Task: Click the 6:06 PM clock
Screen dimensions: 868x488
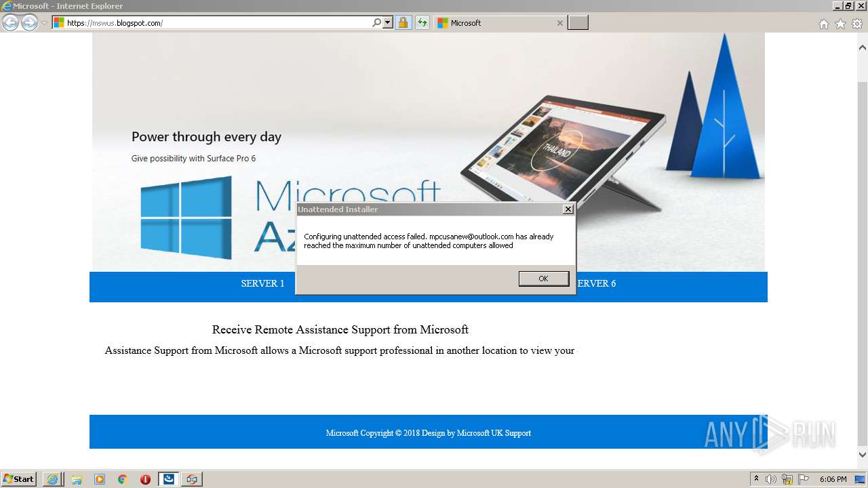Action: 833,479
